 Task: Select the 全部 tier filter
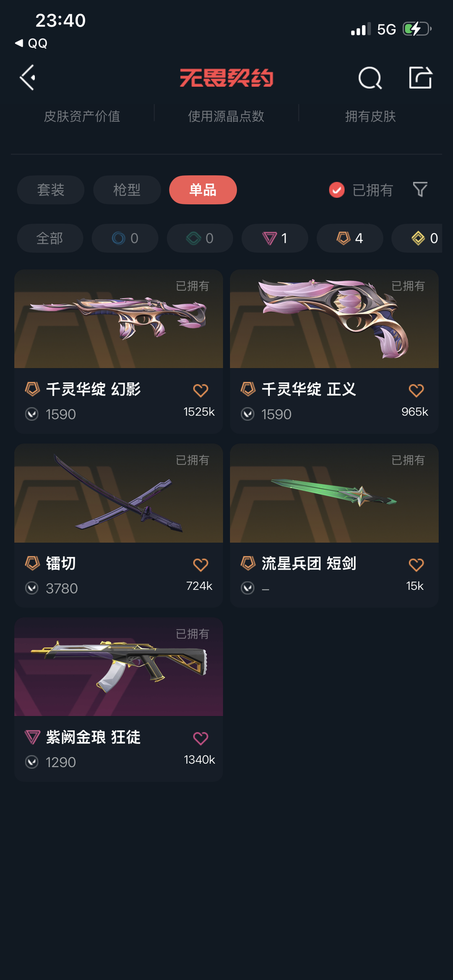(50, 238)
